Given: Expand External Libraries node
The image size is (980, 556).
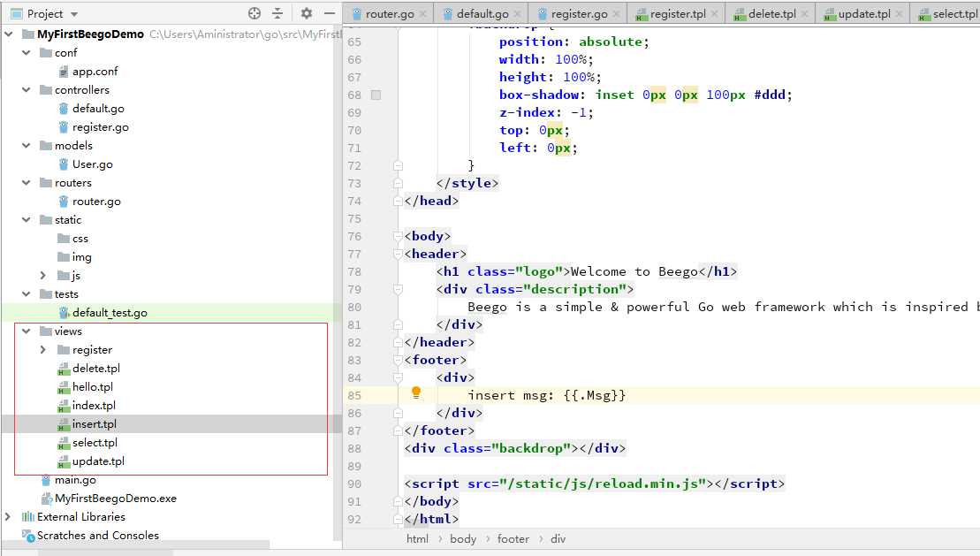Looking at the screenshot, I should (8, 516).
